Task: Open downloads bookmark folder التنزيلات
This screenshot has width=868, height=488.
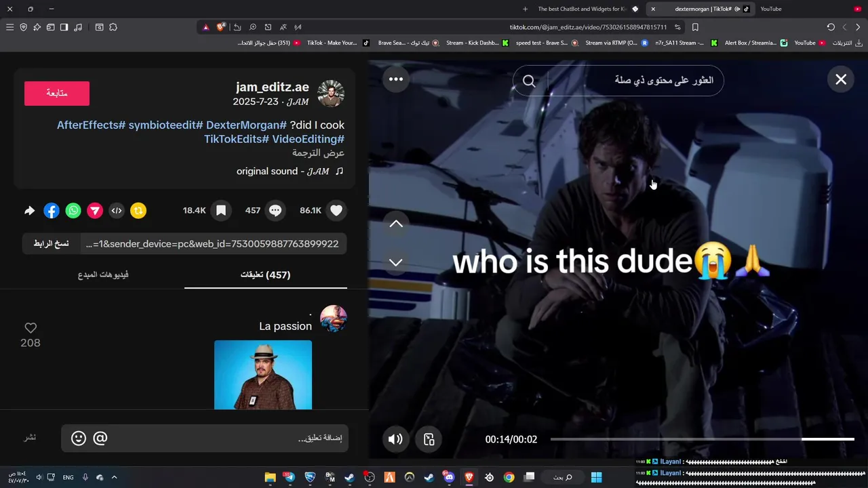Action: (x=847, y=43)
